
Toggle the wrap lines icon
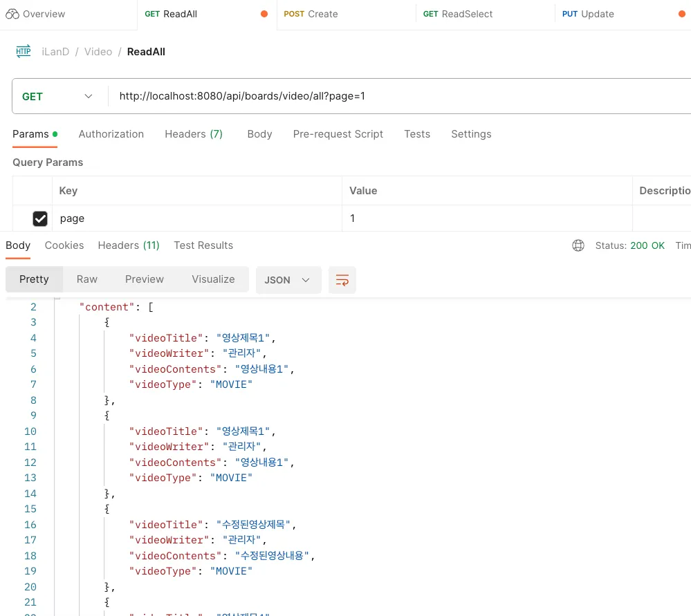click(x=342, y=280)
